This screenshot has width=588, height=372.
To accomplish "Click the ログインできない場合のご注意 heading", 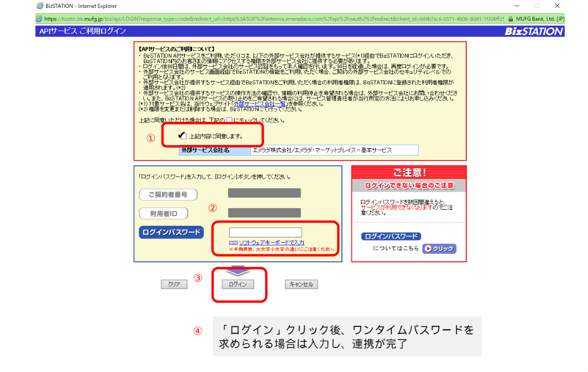I will [x=409, y=185].
